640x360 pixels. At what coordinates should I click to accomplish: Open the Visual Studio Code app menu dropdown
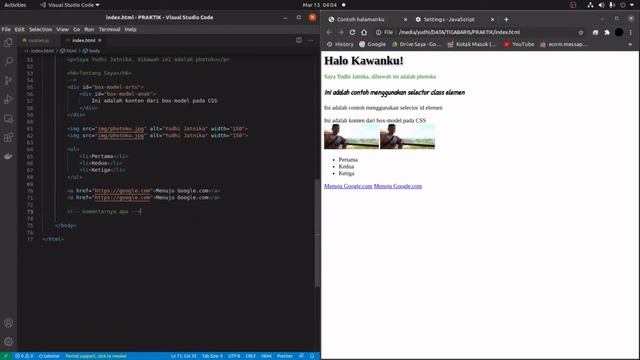70,5
